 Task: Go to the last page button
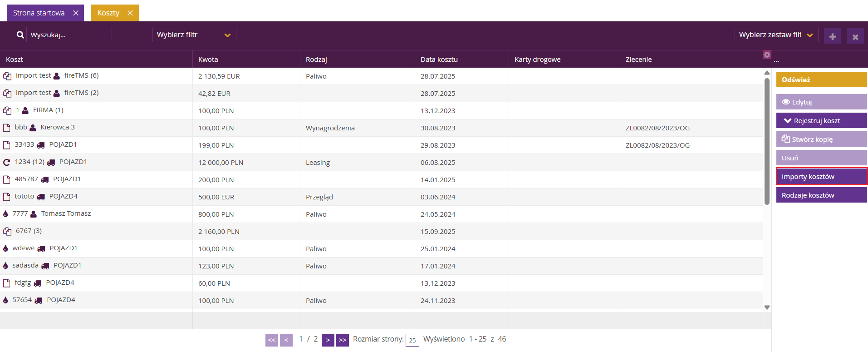pyautogui.click(x=343, y=340)
